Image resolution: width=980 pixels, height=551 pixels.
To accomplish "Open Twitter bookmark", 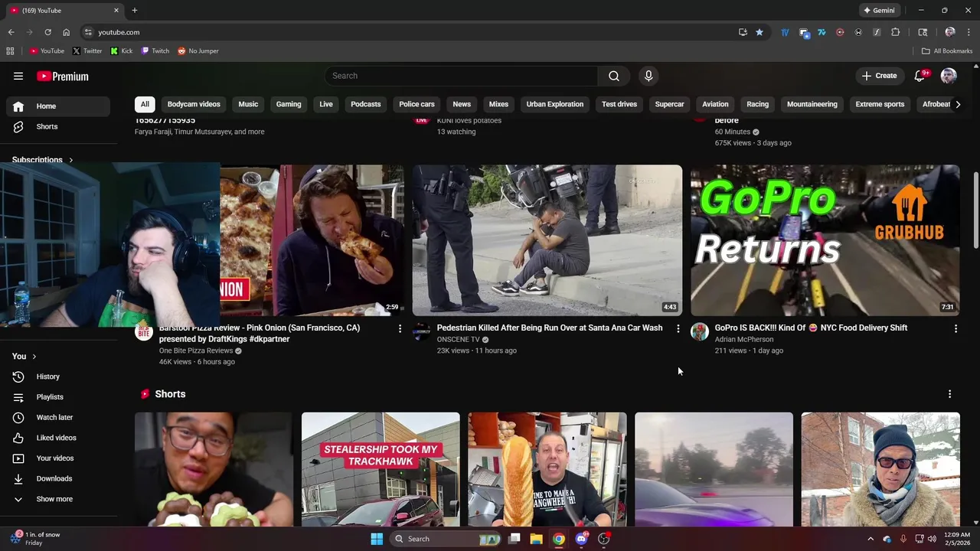I will coord(87,51).
